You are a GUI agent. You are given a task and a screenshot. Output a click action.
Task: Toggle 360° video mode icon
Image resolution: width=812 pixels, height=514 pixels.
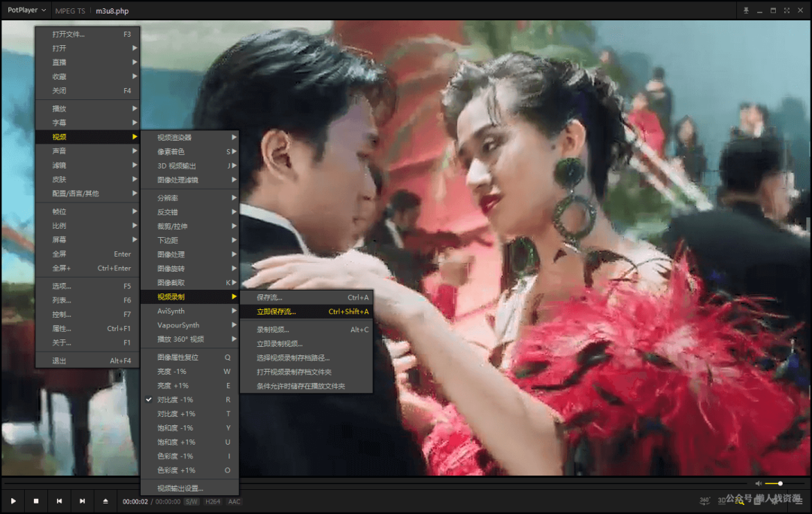[704, 500]
